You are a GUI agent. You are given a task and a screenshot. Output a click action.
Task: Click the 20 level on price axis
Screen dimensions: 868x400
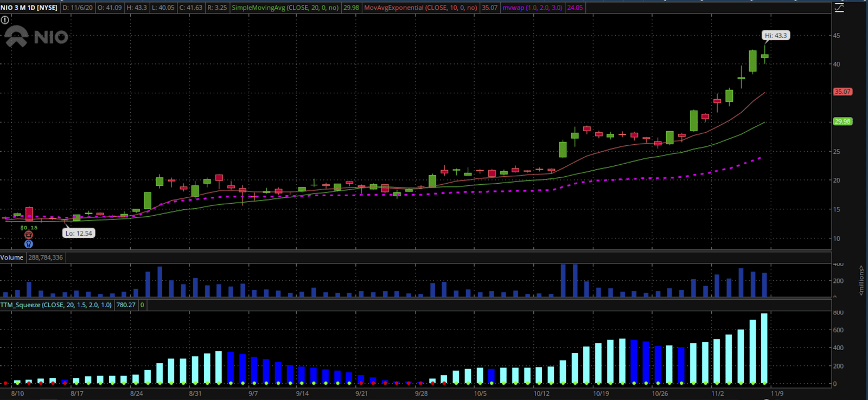tap(837, 180)
